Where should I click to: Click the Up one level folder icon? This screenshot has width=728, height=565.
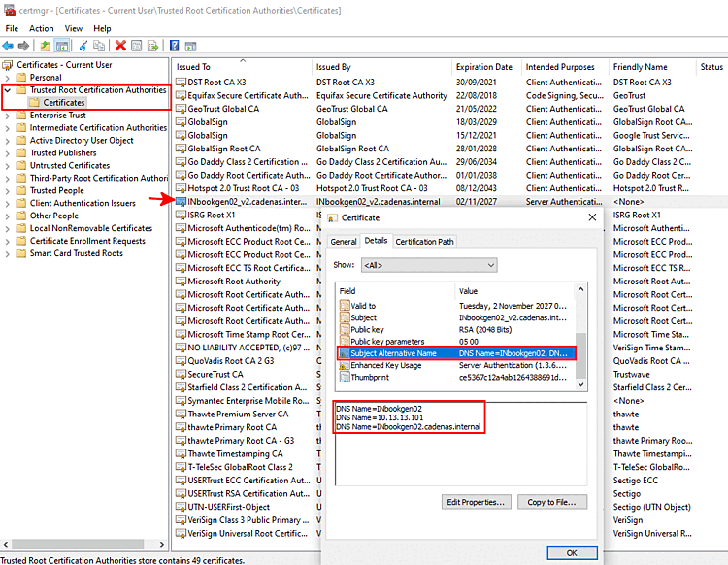[x=45, y=46]
